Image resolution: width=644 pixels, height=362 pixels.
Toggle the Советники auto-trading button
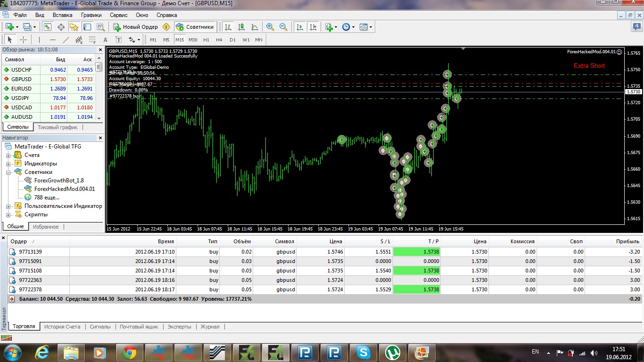point(195,27)
